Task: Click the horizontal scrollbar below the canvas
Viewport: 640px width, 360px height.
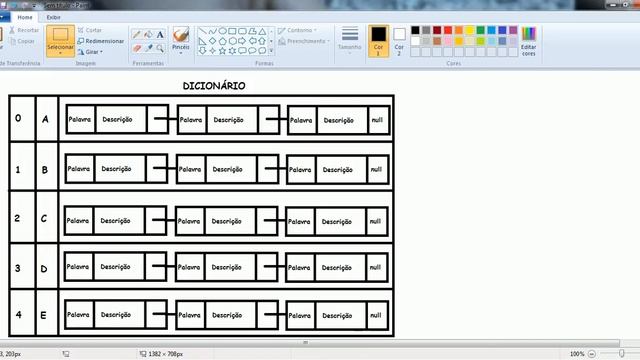Action: [309, 342]
